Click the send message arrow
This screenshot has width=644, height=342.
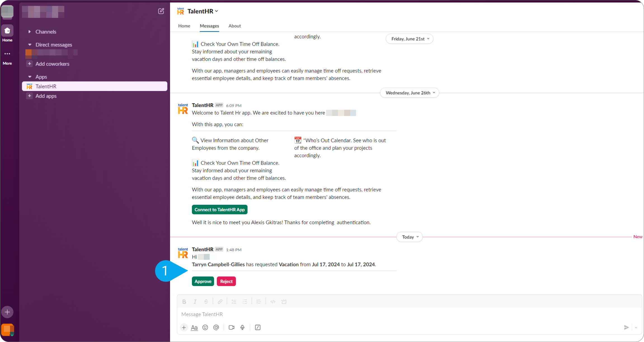pyautogui.click(x=626, y=327)
